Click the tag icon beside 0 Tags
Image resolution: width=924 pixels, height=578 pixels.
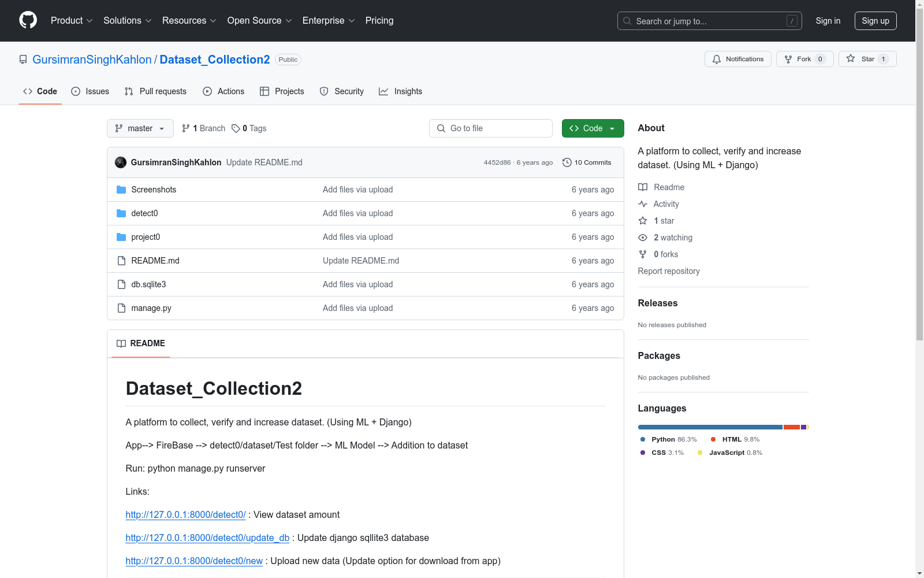(236, 128)
